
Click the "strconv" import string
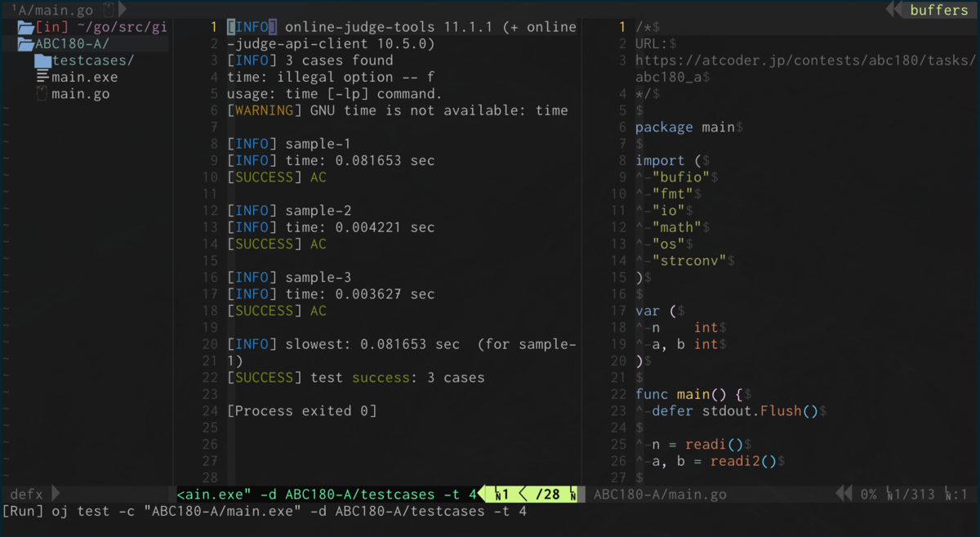[x=689, y=261]
